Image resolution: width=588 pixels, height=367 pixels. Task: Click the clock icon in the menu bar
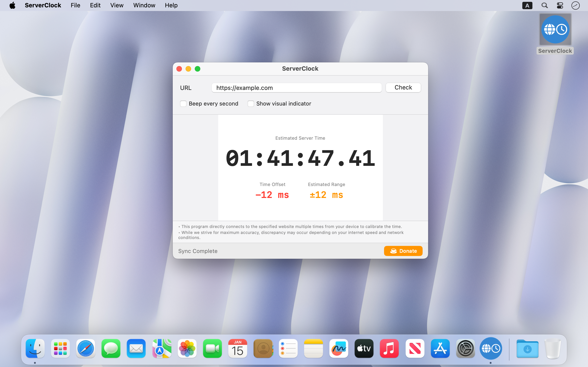575,5
